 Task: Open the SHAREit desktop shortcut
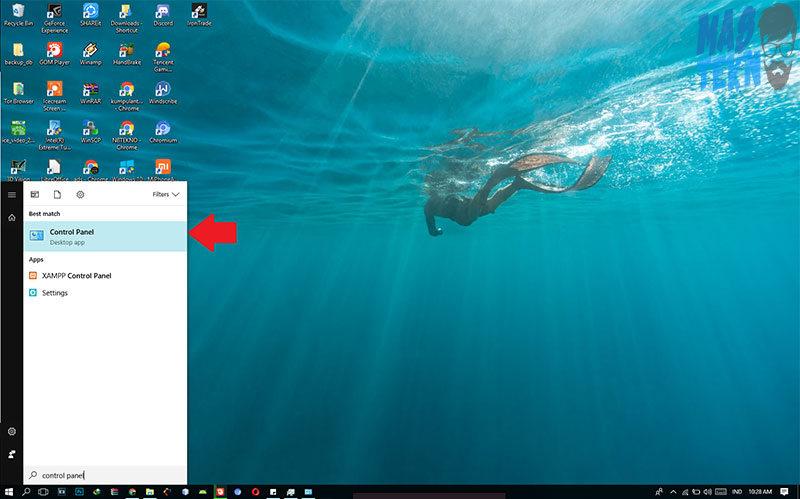pos(90,14)
